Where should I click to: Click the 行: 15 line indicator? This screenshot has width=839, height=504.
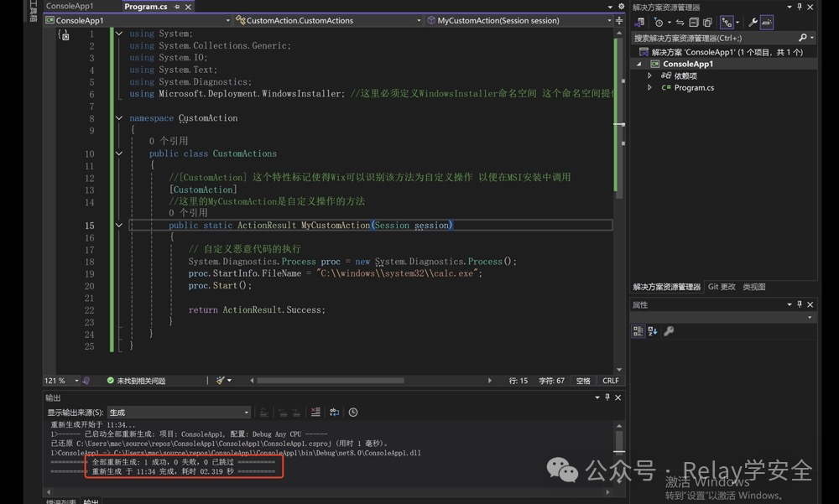[x=518, y=381]
